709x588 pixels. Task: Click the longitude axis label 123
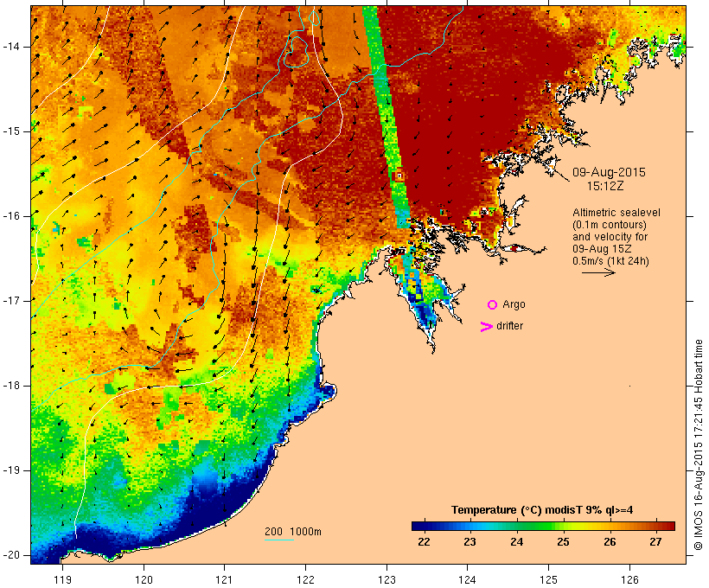click(x=386, y=580)
